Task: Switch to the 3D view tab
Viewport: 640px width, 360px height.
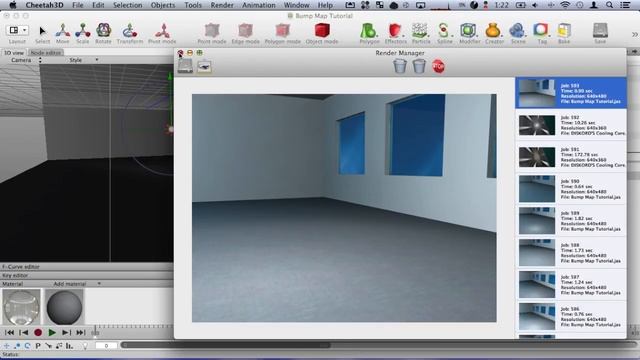Action: [x=14, y=53]
